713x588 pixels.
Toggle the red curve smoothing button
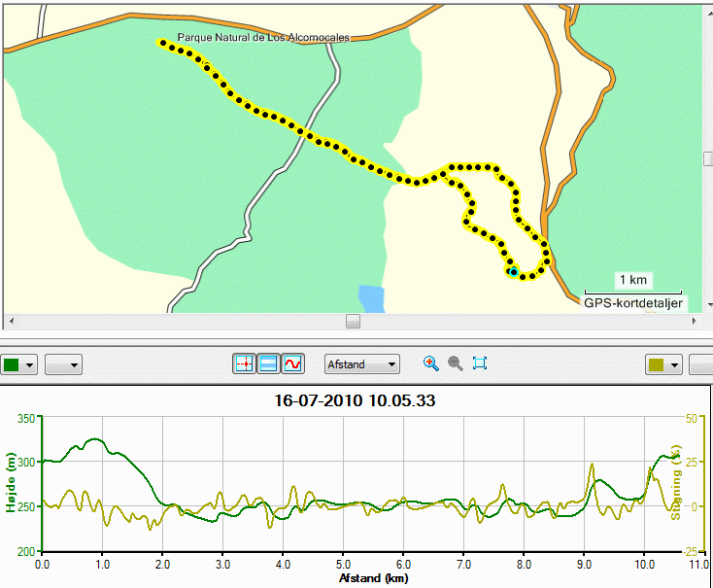pos(292,364)
